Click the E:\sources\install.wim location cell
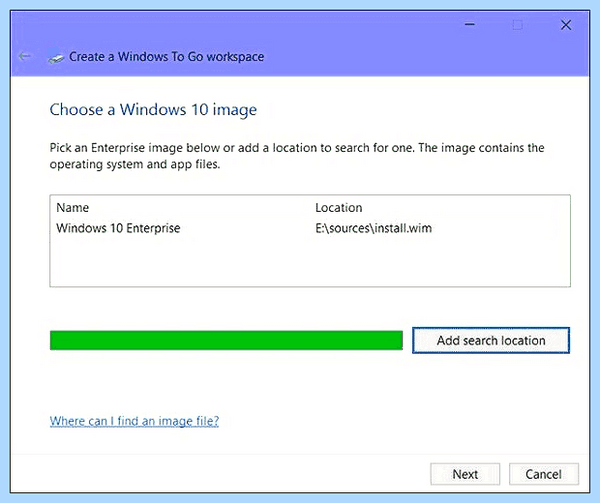600x503 pixels. pyautogui.click(x=373, y=228)
